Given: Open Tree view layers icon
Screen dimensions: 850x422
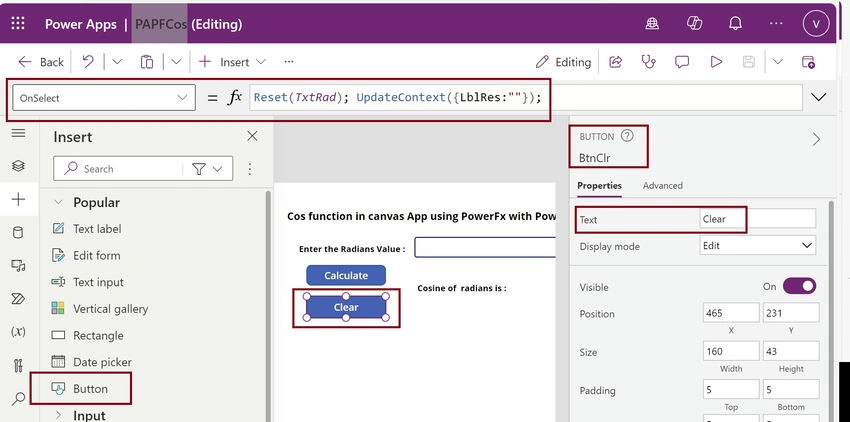Looking at the screenshot, I should click(x=18, y=165).
